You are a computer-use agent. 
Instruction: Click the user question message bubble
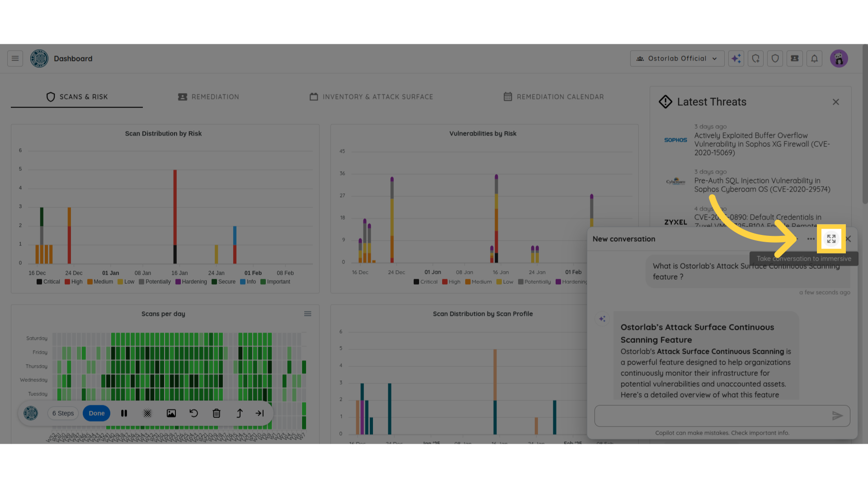pyautogui.click(x=748, y=272)
